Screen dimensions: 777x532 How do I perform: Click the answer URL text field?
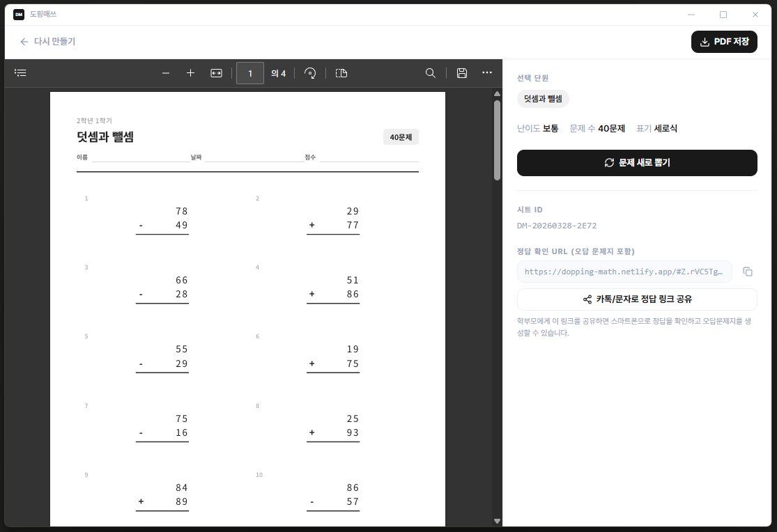624,272
